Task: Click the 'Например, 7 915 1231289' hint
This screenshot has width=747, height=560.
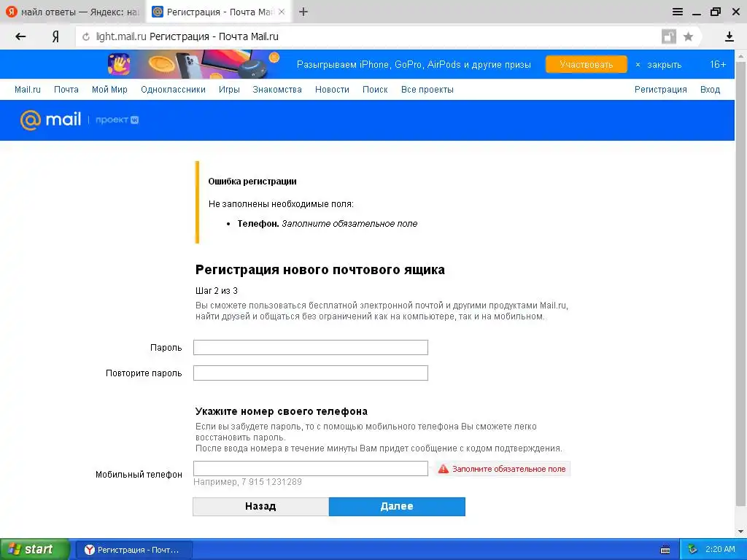Action: click(x=248, y=482)
